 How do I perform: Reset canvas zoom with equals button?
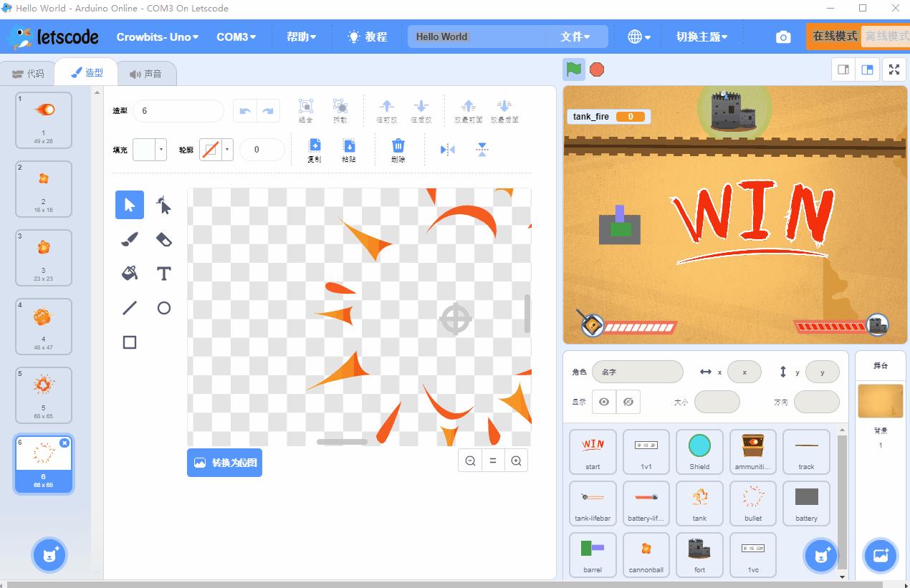click(493, 461)
